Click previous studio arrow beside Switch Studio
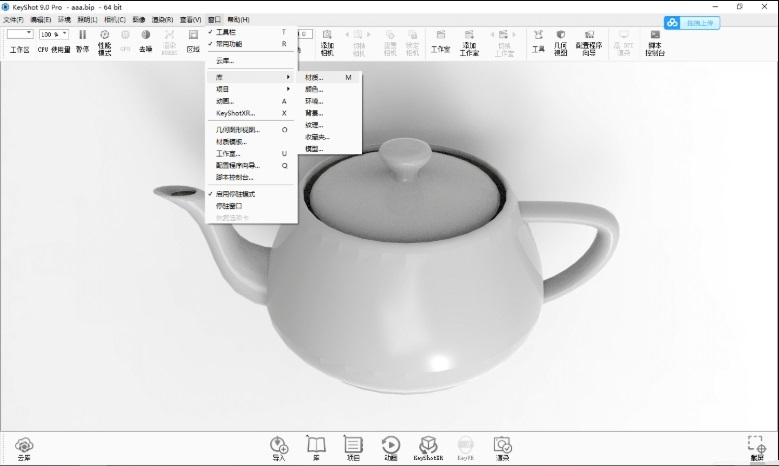The height and width of the screenshot is (466, 779). [492, 34]
